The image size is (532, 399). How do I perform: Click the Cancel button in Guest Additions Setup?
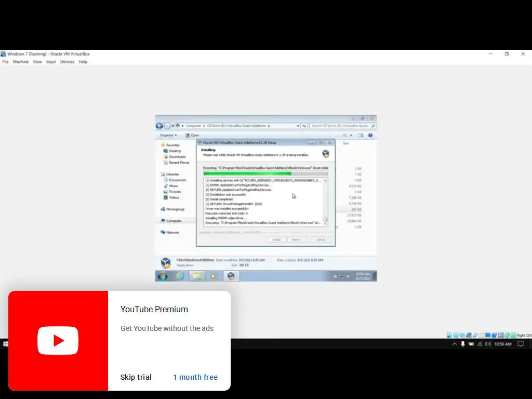point(321,240)
